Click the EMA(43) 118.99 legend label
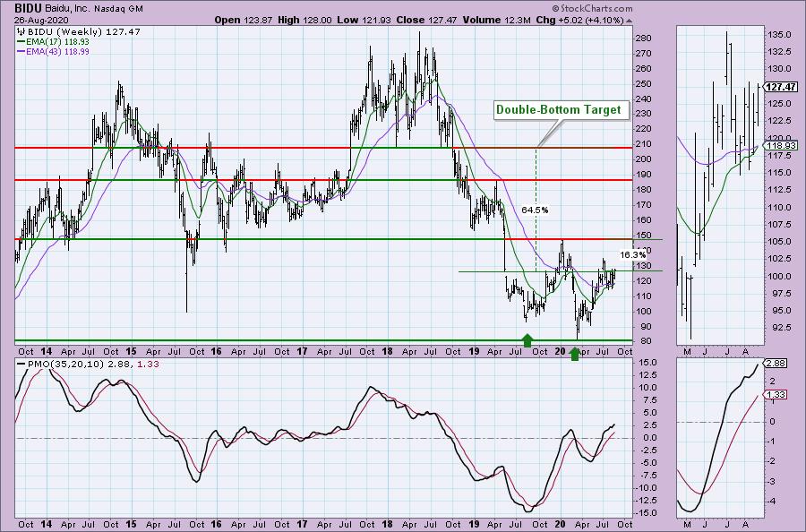Viewport: 806px width, 532px height. pos(57,51)
